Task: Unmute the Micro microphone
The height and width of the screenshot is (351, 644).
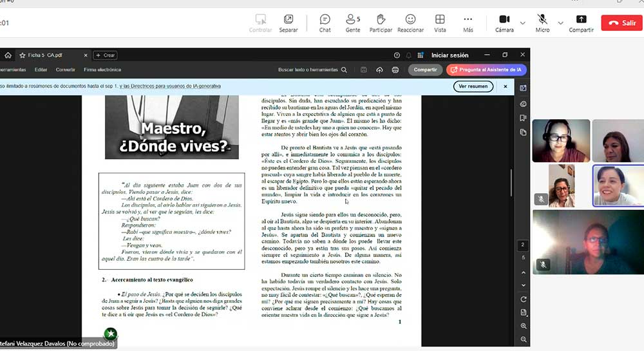Action: [x=542, y=23]
